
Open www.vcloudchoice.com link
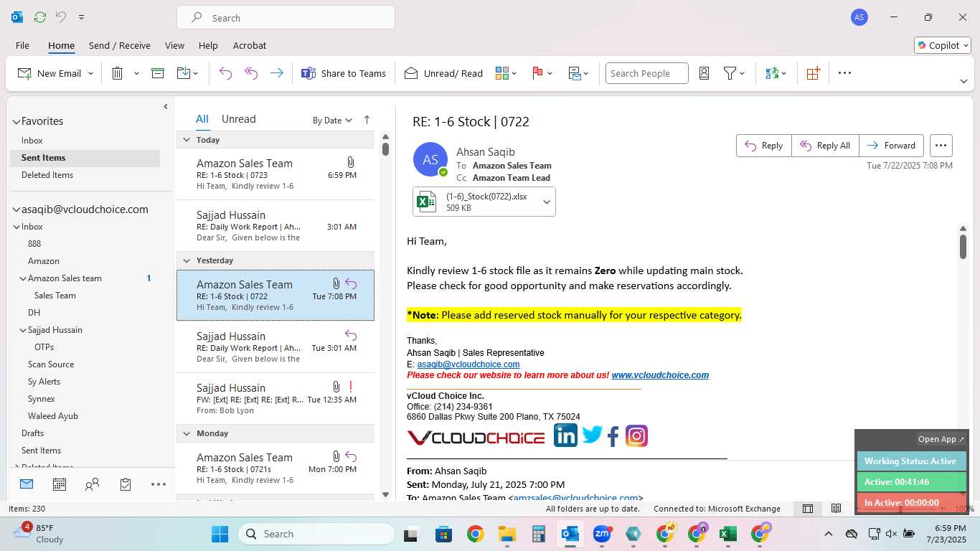[660, 375]
